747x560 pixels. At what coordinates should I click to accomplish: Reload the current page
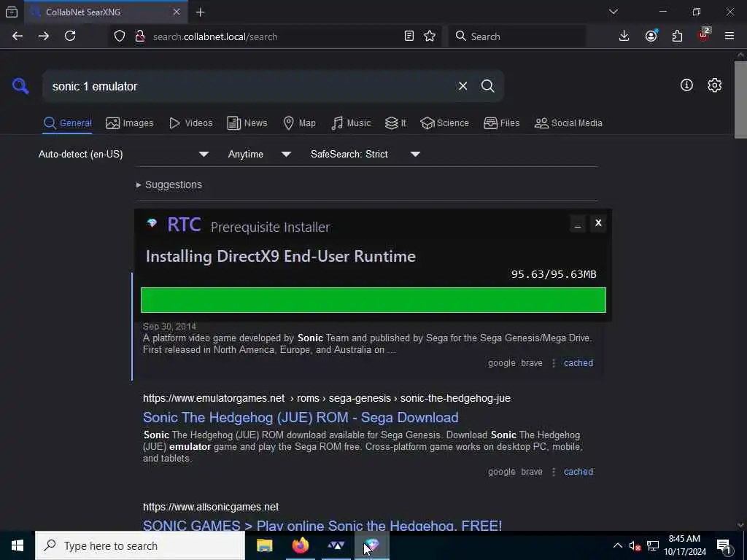click(70, 36)
